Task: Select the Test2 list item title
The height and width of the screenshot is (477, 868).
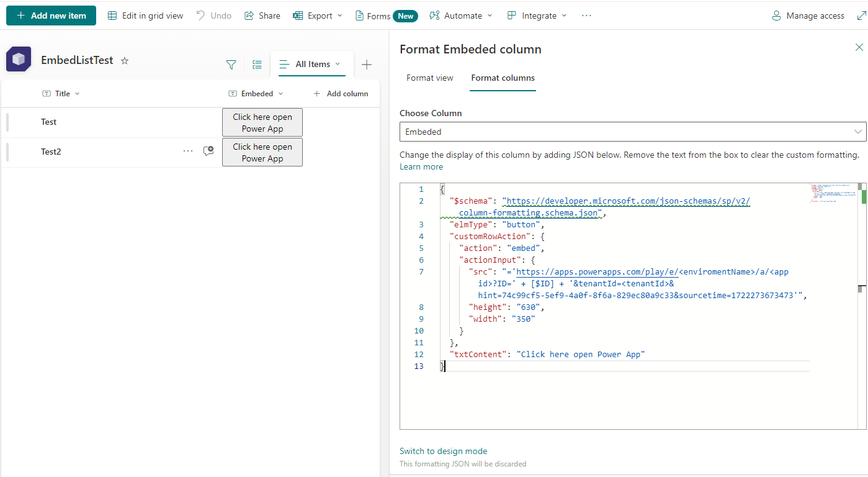Action: pos(51,152)
